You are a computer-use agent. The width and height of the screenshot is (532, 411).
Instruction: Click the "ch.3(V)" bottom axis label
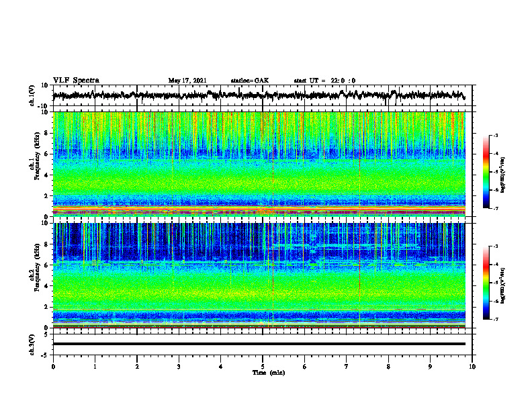(32, 345)
